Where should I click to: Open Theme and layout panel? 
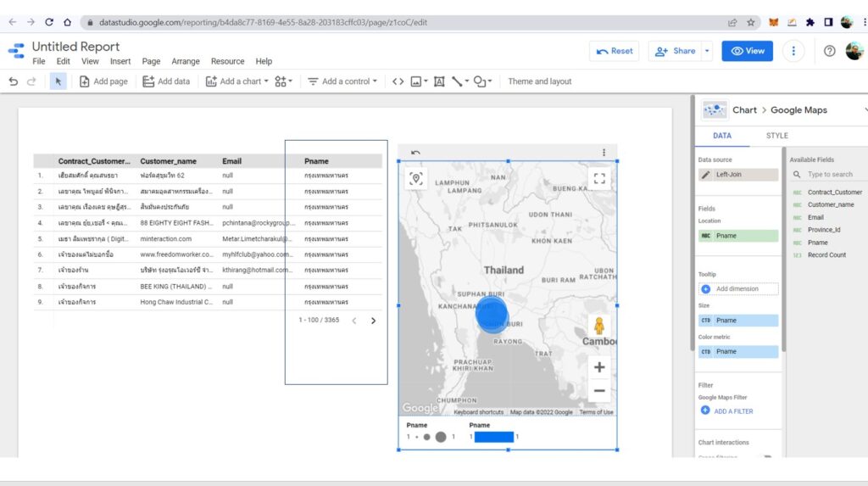[540, 81]
